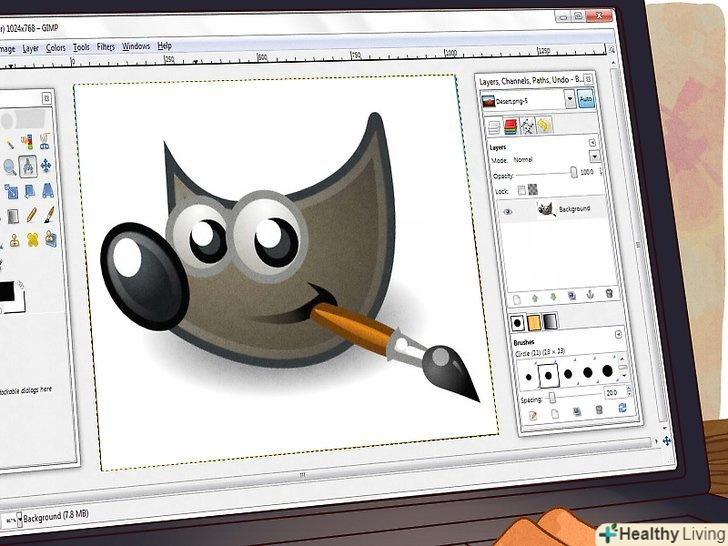Viewport: 728px width, 546px height.
Task: Create a new brush
Action: (555, 414)
